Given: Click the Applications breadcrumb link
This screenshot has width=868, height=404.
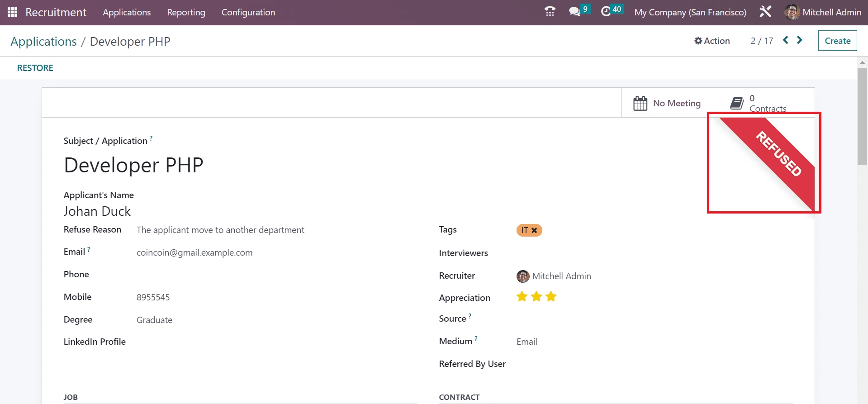Looking at the screenshot, I should (x=44, y=42).
